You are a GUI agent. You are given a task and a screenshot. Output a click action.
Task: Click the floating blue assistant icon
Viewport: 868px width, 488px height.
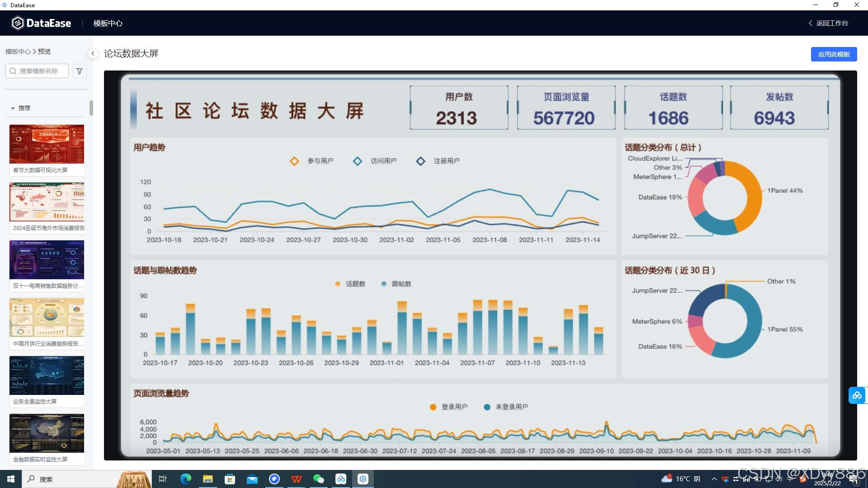(x=857, y=395)
